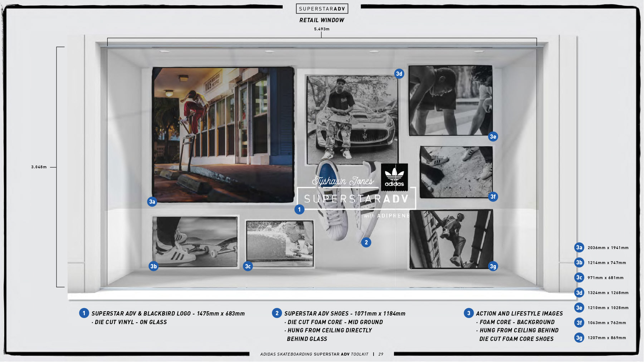Select the 3a badge on the color skate photo
The height and width of the screenshot is (362, 644).
click(x=152, y=202)
